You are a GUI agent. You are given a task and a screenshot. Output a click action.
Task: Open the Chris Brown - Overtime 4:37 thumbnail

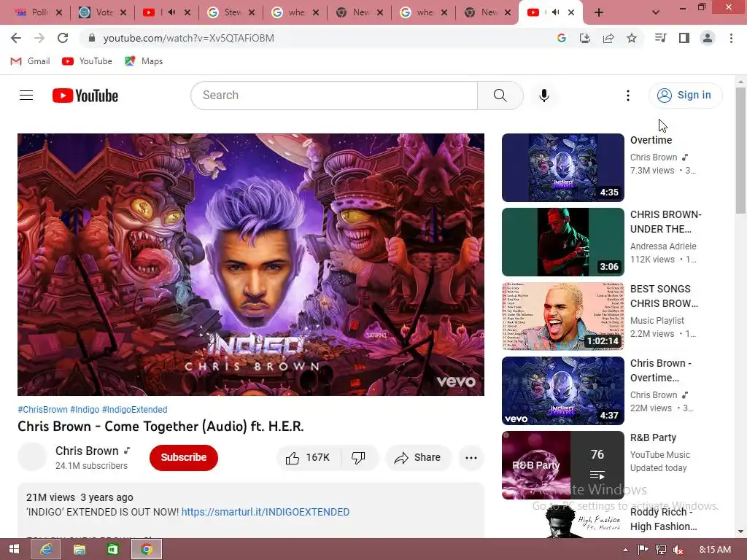(562, 391)
